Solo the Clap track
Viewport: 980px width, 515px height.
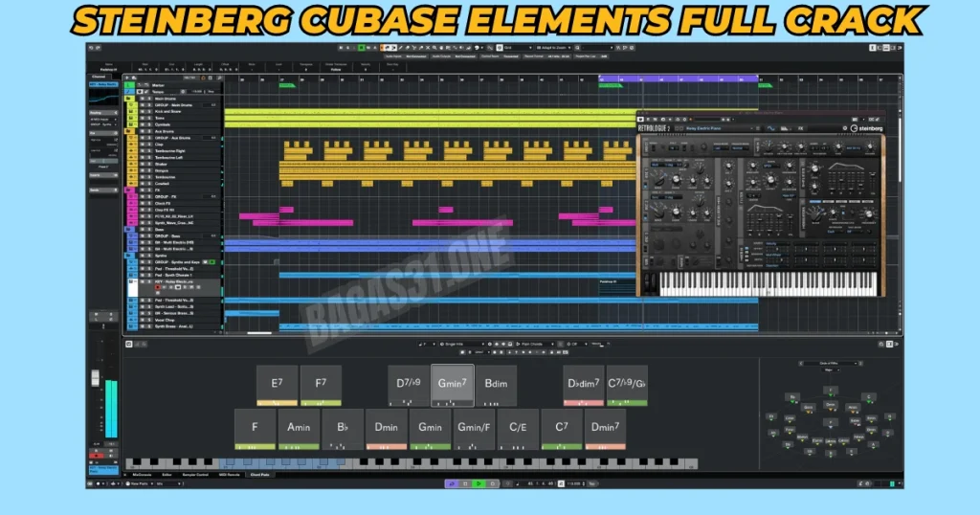pyautogui.click(x=149, y=145)
